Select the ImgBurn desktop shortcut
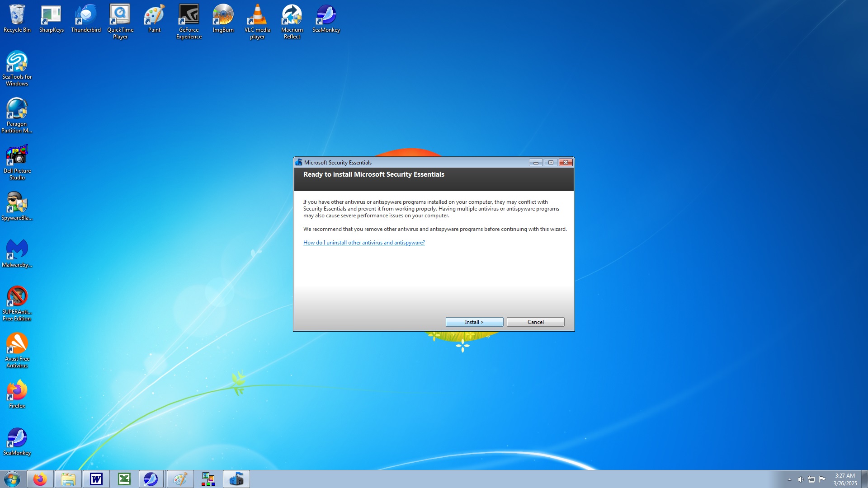 tap(223, 19)
